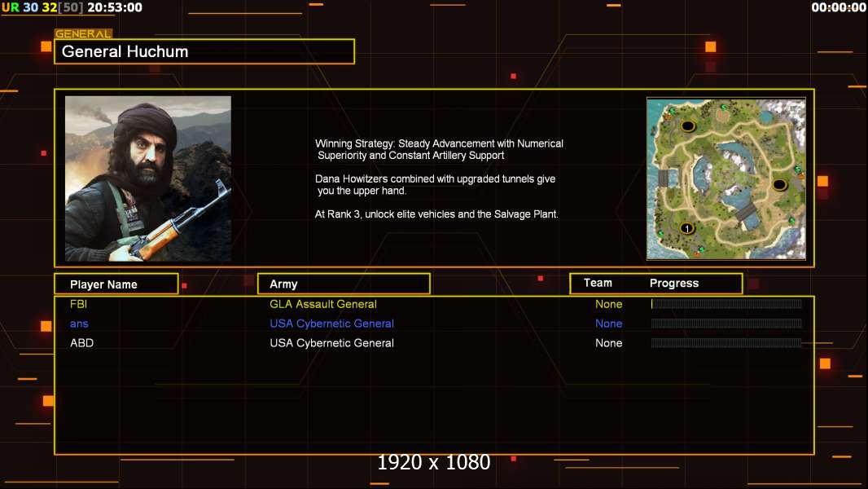This screenshot has height=489, width=868.
Task: Click the 00:00:00 game timer
Action: 839,7
